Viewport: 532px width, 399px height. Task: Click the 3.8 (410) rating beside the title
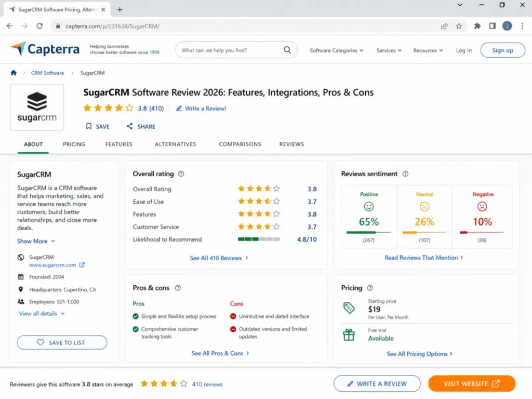click(x=151, y=109)
